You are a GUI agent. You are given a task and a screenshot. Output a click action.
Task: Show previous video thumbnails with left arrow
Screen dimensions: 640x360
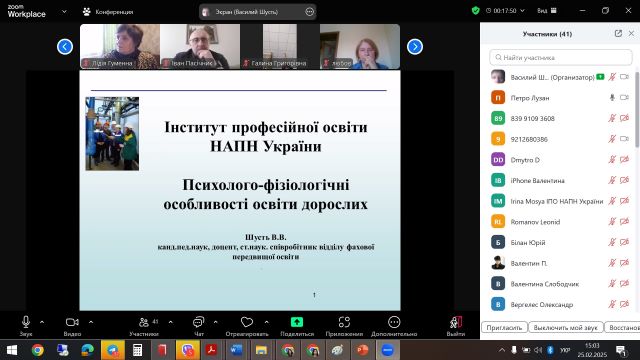pos(65,47)
